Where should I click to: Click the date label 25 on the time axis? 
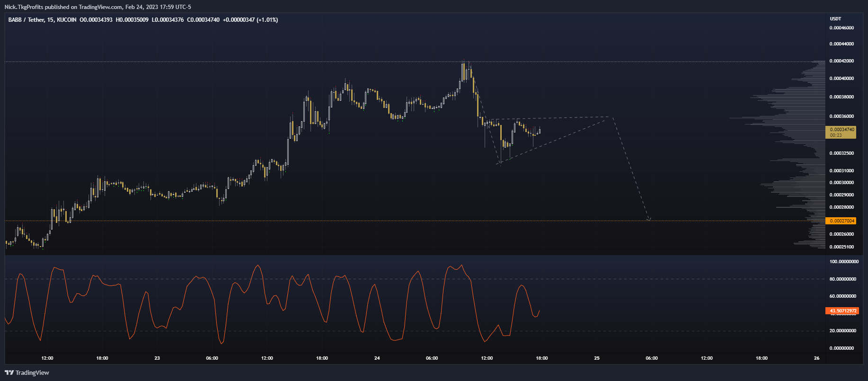pos(597,358)
